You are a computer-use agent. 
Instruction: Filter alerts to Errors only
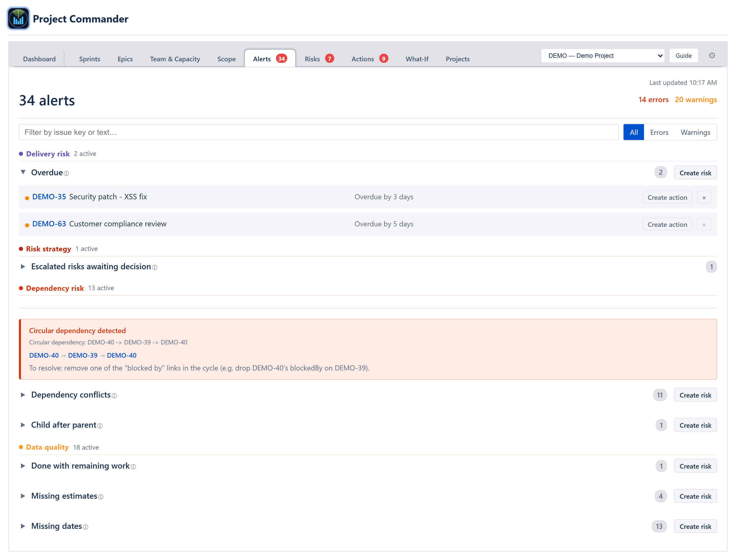pyautogui.click(x=659, y=132)
